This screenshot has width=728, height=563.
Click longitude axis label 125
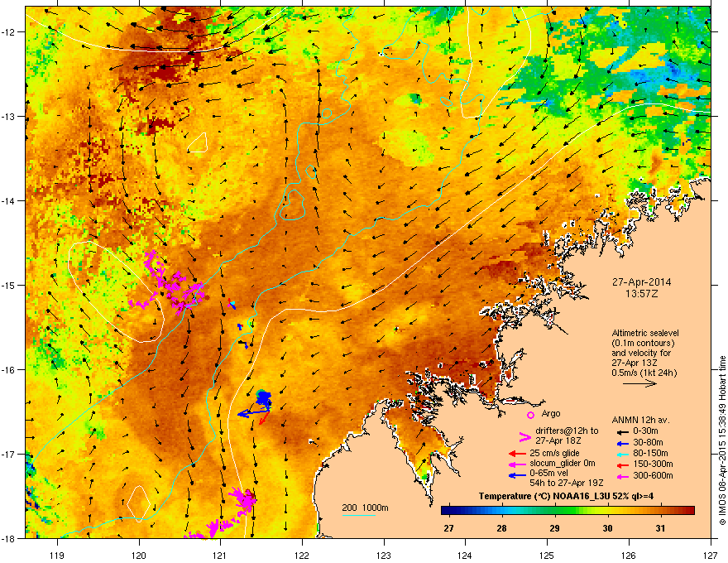point(547,555)
